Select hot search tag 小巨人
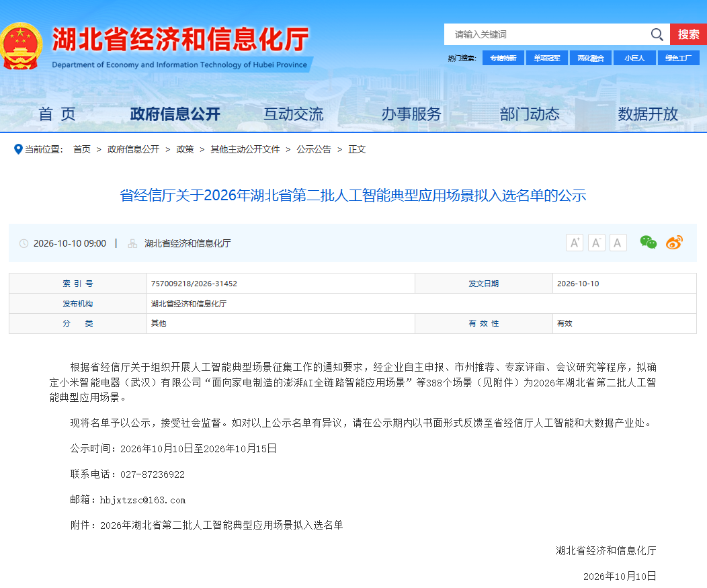The width and height of the screenshot is (707, 588). point(634,58)
